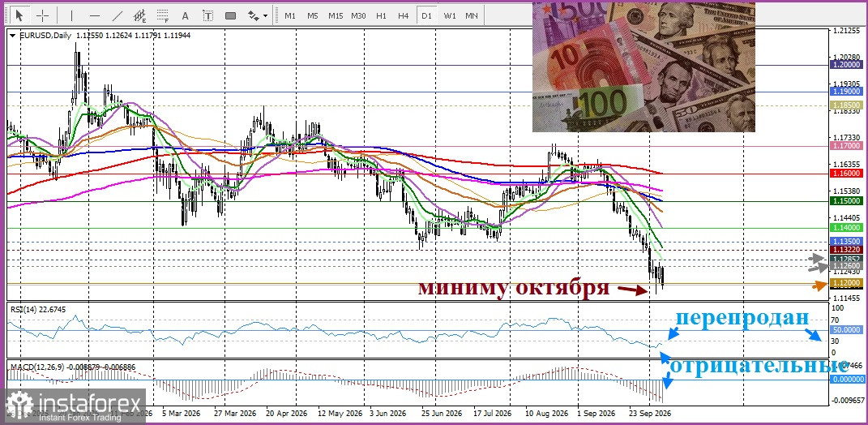Click the EURUSD,Daily chart title
Screen dimensions: 868x425
pos(45,36)
